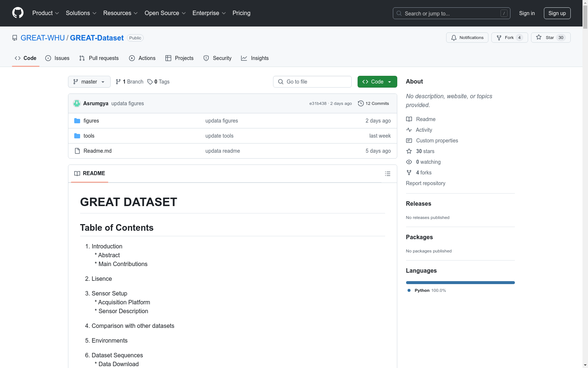Click the Pull requests icon
This screenshot has height=368, width=588.
82,58
